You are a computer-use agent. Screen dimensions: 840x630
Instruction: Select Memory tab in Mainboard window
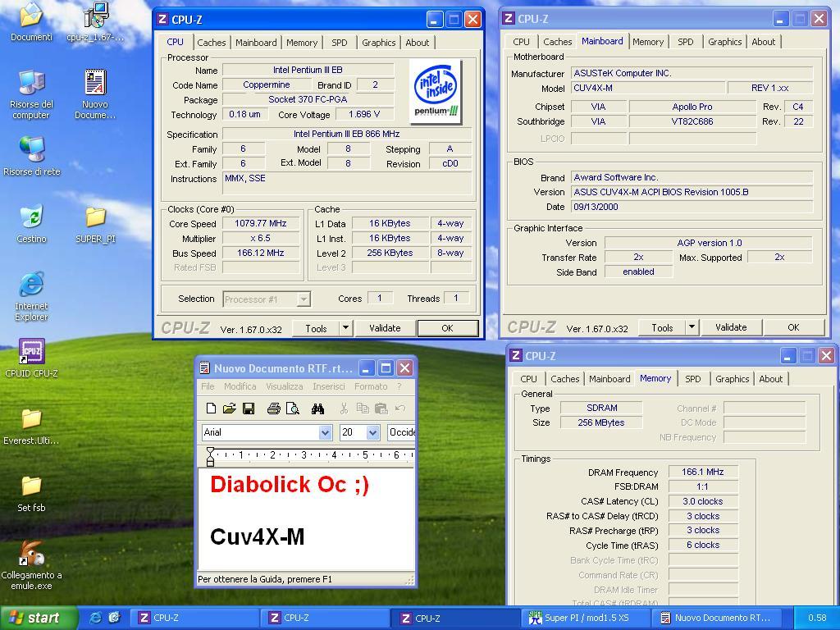pyautogui.click(x=648, y=42)
